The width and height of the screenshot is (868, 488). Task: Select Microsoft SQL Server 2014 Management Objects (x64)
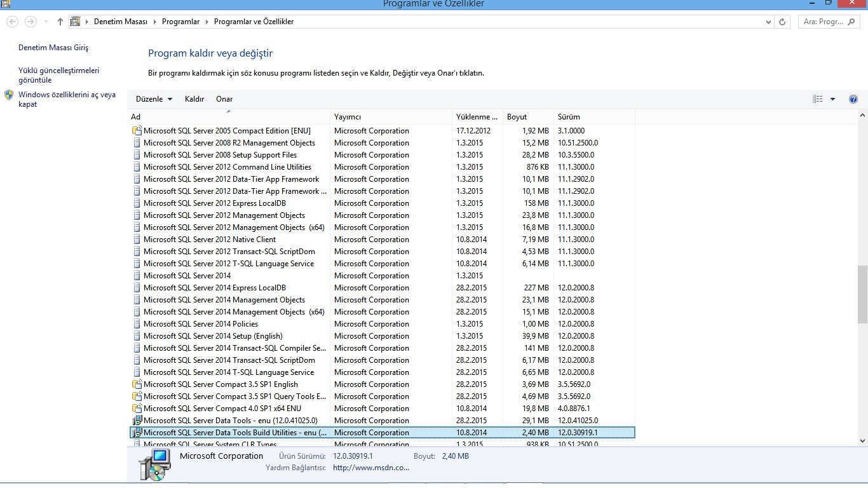coord(382,312)
